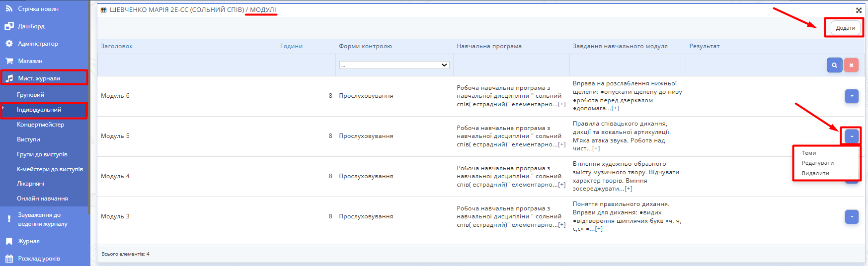
Task: Expand Модуль 6 task description via [+]
Action: pos(615,108)
